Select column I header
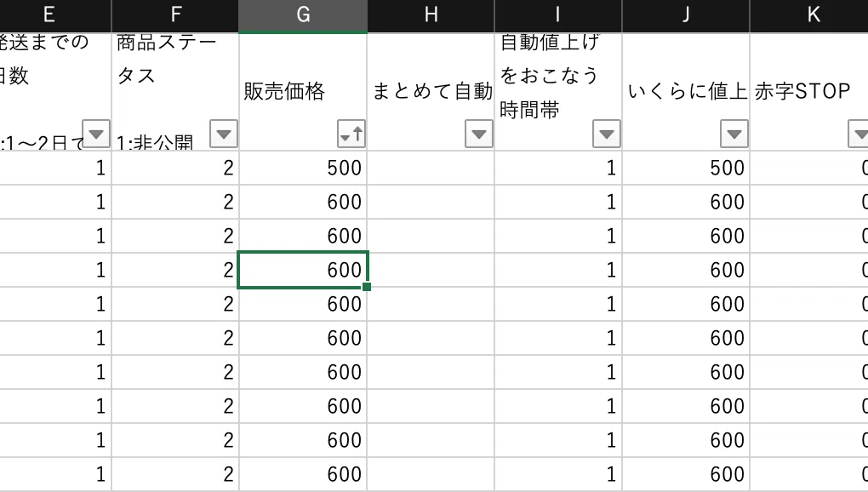868x492 pixels. pos(558,15)
